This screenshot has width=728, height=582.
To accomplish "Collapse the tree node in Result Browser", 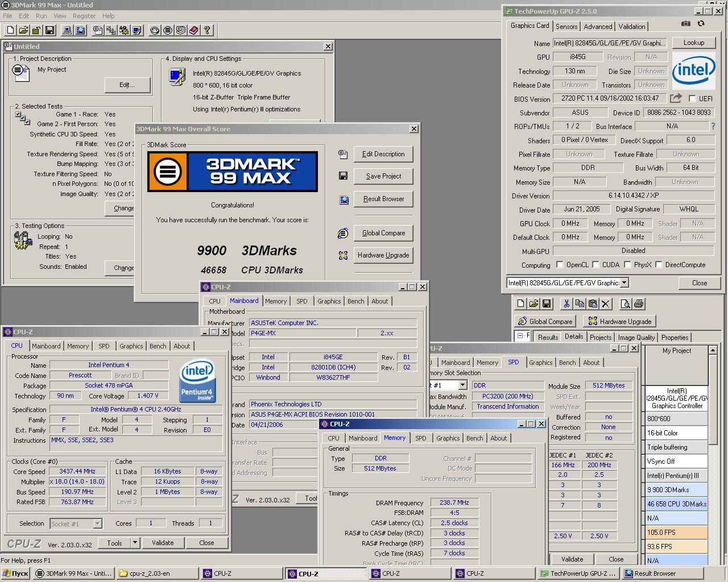I will tap(521, 336).
